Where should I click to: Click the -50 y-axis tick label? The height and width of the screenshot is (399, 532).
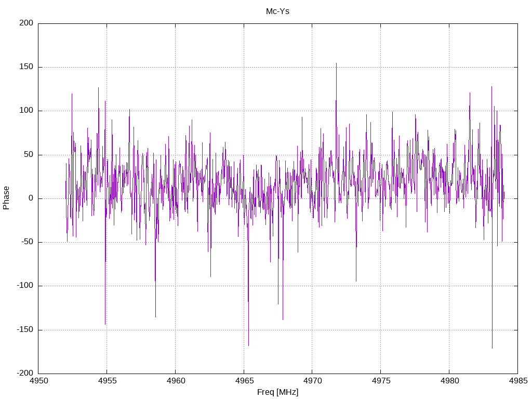[28, 242]
